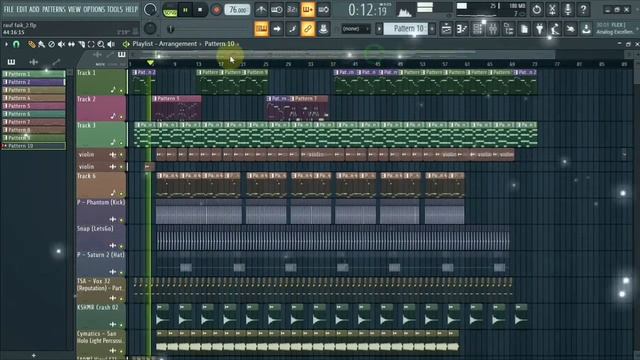640x360 pixels.
Task: Click the save/export download icon
Action: (586, 29)
